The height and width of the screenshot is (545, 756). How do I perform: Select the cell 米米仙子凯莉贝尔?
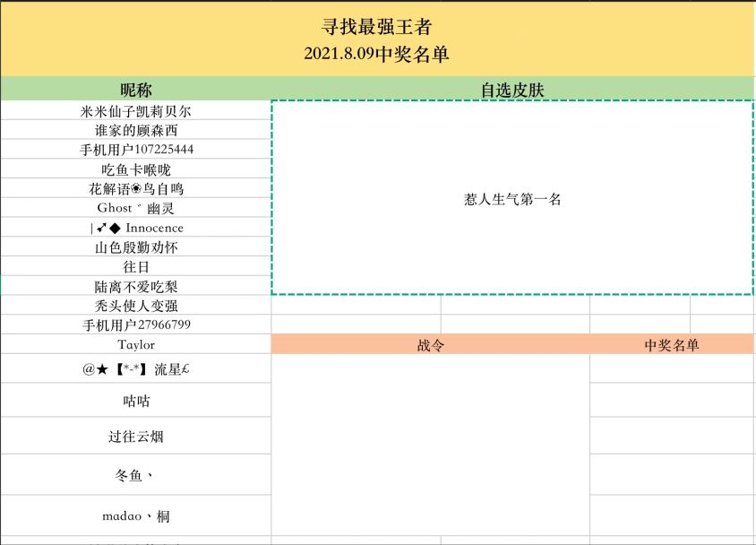tap(136, 111)
